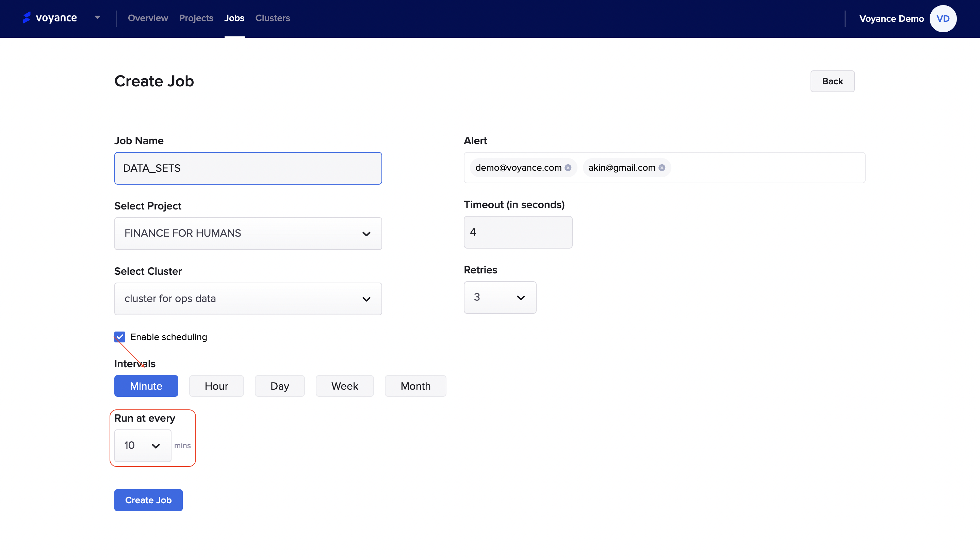This screenshot has height=558, width=980.
Task: Focus the Job Name input field
Action: (x=248, y=168)
